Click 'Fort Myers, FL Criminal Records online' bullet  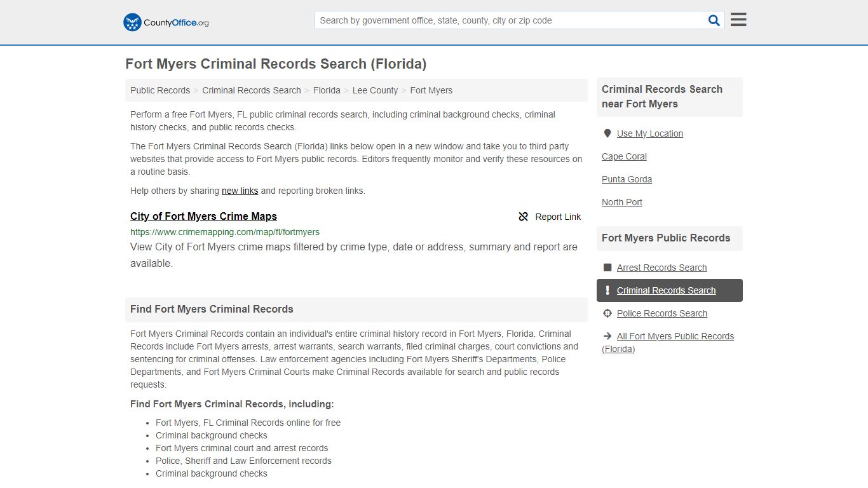click(248, 423)
